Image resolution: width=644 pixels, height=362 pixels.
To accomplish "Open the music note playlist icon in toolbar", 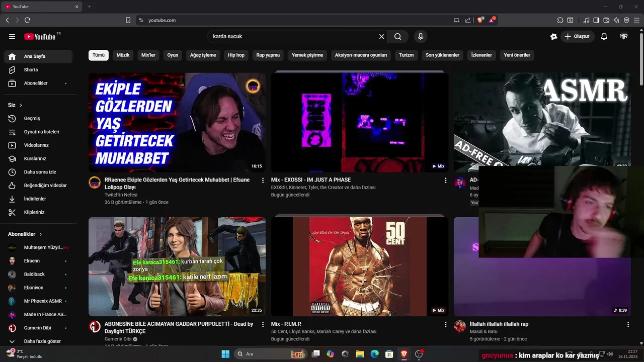I will pos(586,20).
